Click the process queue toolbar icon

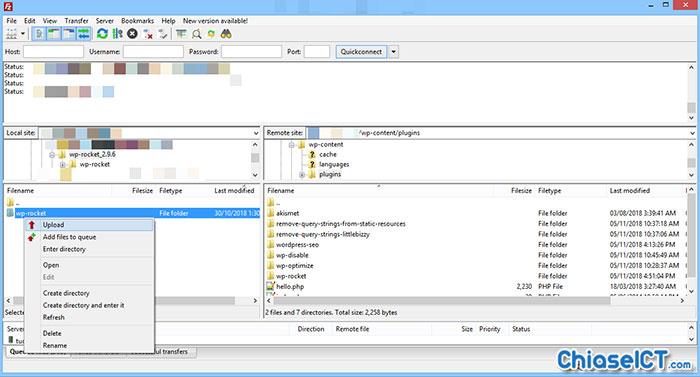(117, 34)
